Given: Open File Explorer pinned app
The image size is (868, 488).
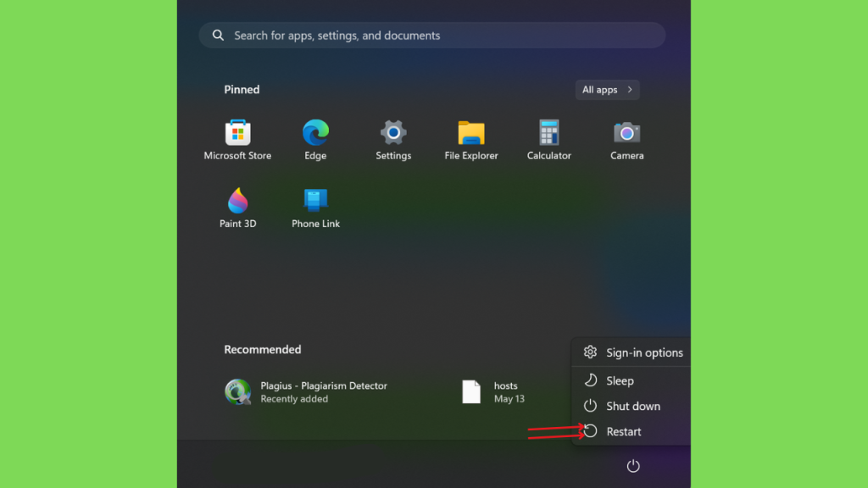Looking at the screenshot, I should tap(471, 140).
